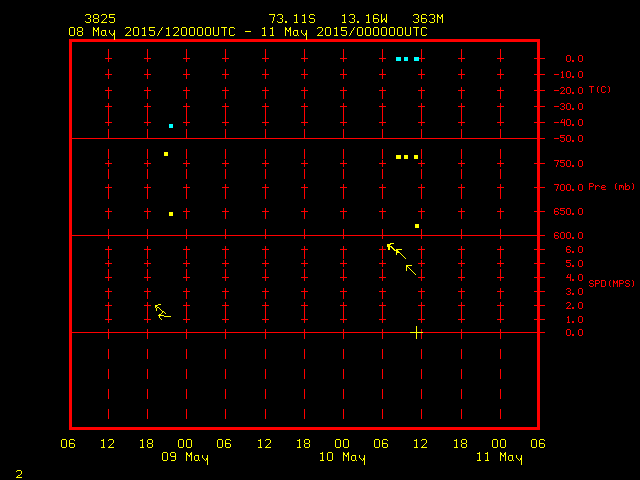
Task: Select the yellow wind arrows near 2.0 MPS
Action: (x=162, y=312)
